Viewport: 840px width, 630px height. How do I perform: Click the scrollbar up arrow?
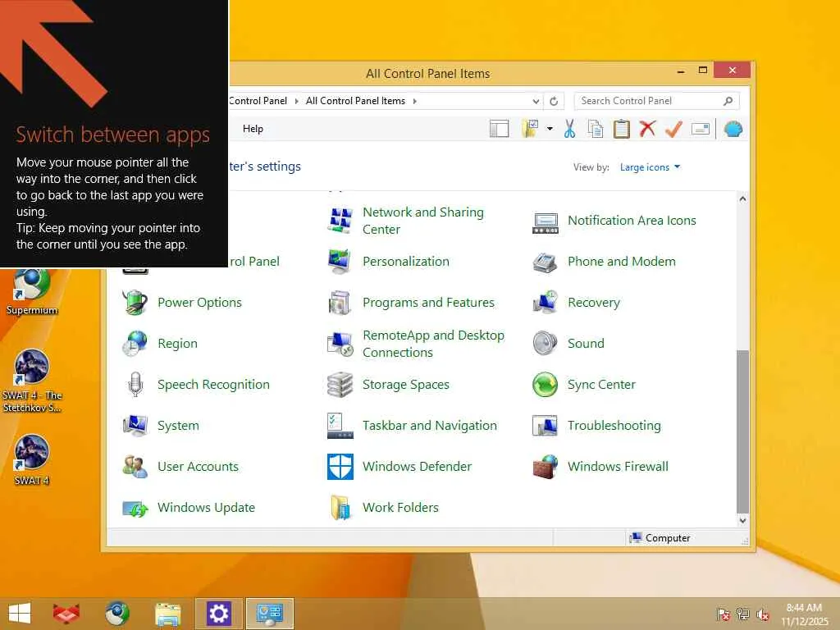coord(742,199)
